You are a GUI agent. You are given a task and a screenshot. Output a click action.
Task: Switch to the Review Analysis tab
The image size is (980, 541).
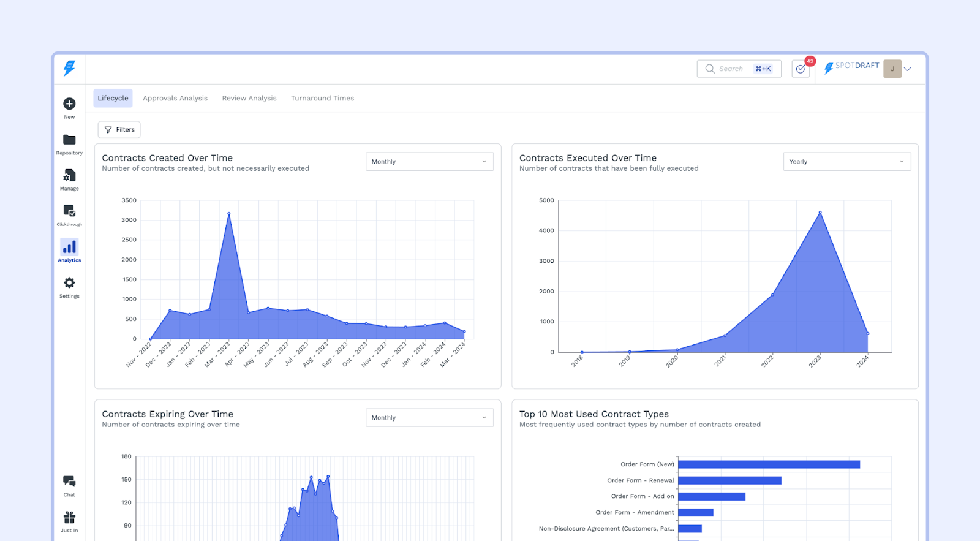point(249,98)
